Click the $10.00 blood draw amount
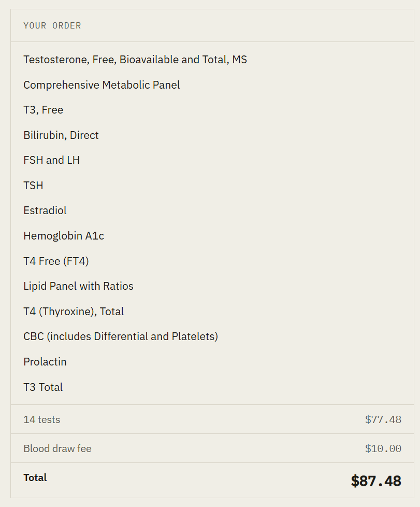420x507 pixels. coord(383,449)
